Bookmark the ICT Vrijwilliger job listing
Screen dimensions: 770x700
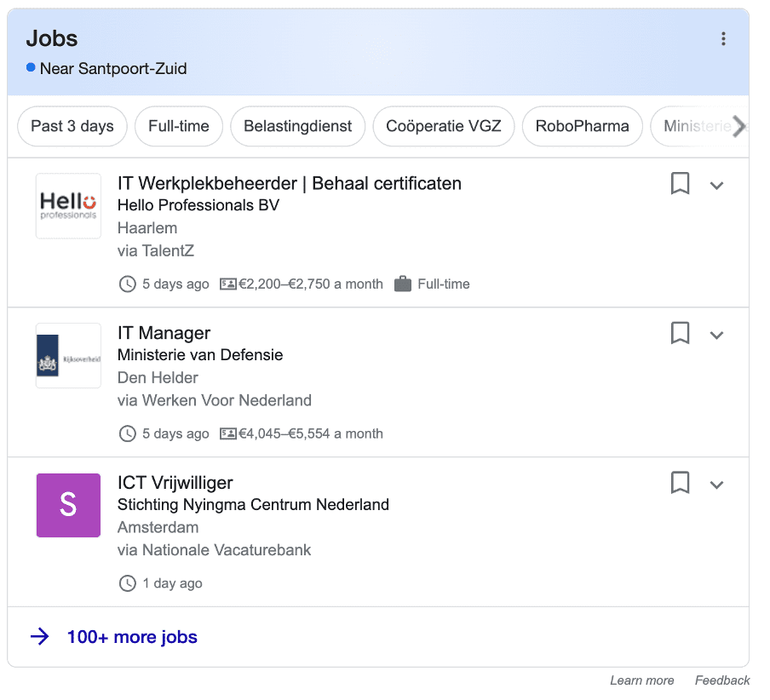coord(680,483)
